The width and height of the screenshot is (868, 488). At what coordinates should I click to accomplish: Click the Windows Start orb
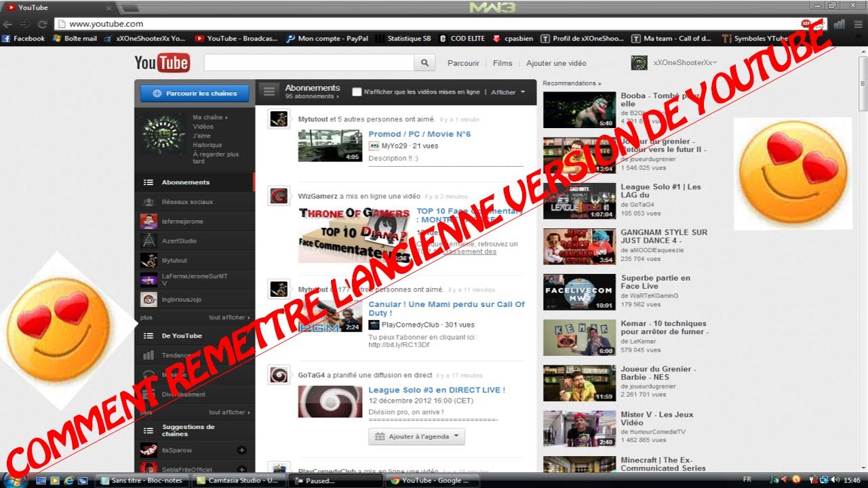pos(14,480)
